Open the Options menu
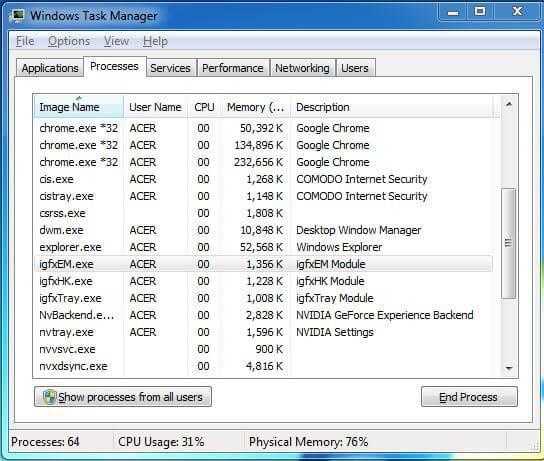544x461 pixels. pyautogui.click(x=69, y=41)
